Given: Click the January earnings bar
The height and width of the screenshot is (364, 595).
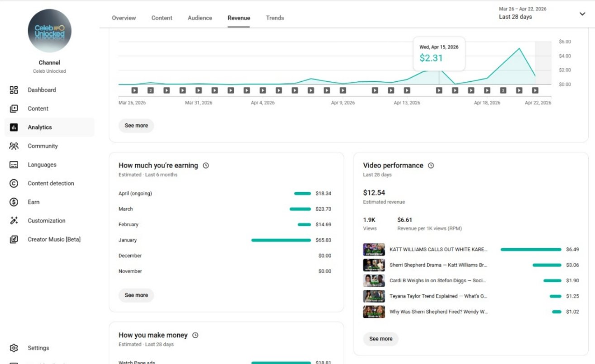Looking at the screenshot, I should coord(281,240).
